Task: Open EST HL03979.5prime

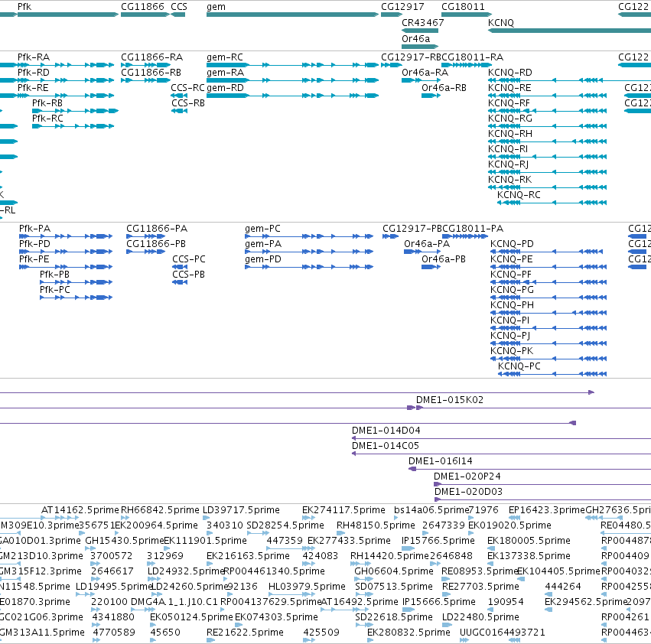Action: click(x=307, y=587)
